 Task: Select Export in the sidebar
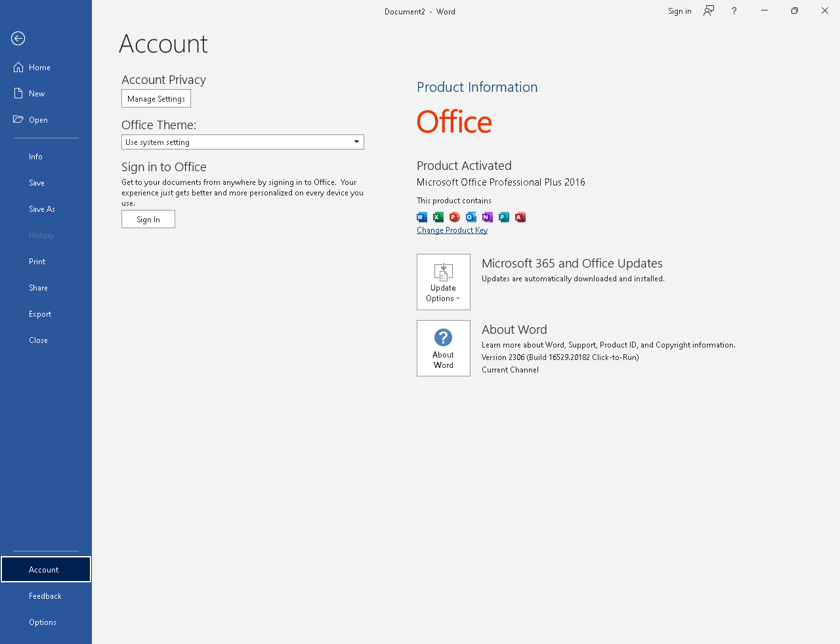coord(46,314)
